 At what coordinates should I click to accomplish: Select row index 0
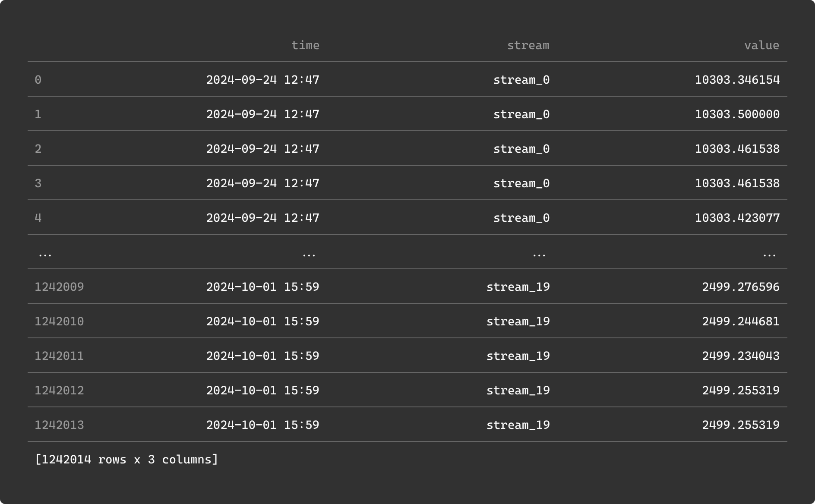(38, 80)
